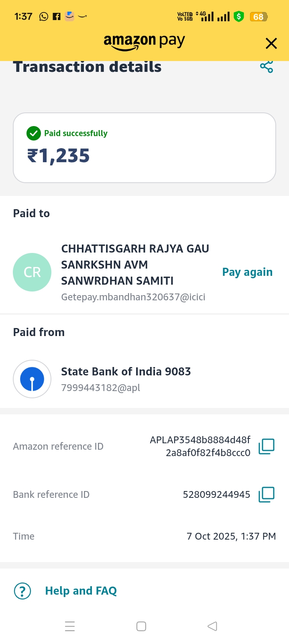
Task: Tap the Help question mark icon
Action: click(22, 591)
